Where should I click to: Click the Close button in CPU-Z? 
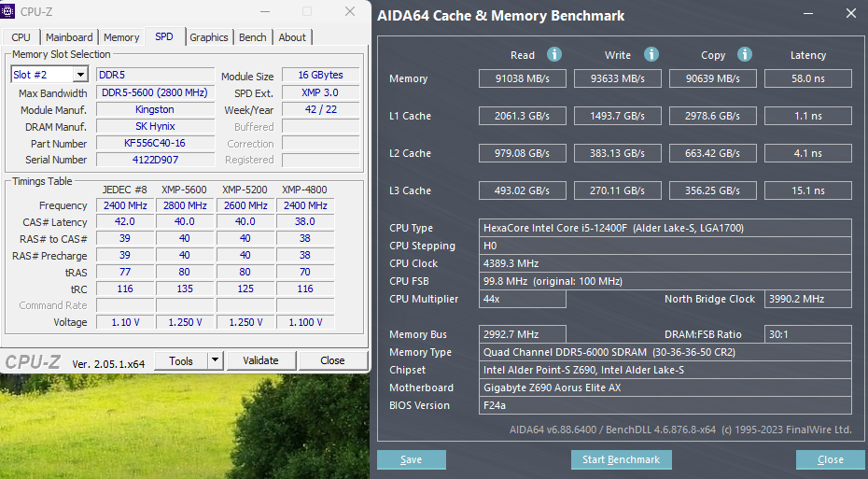(x=332, y=360)
